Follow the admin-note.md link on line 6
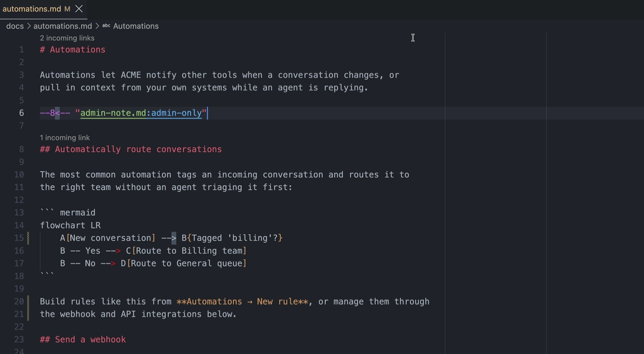Image resolution: width=644 pixels, height=354 pixels. click(x=113, y=113)
